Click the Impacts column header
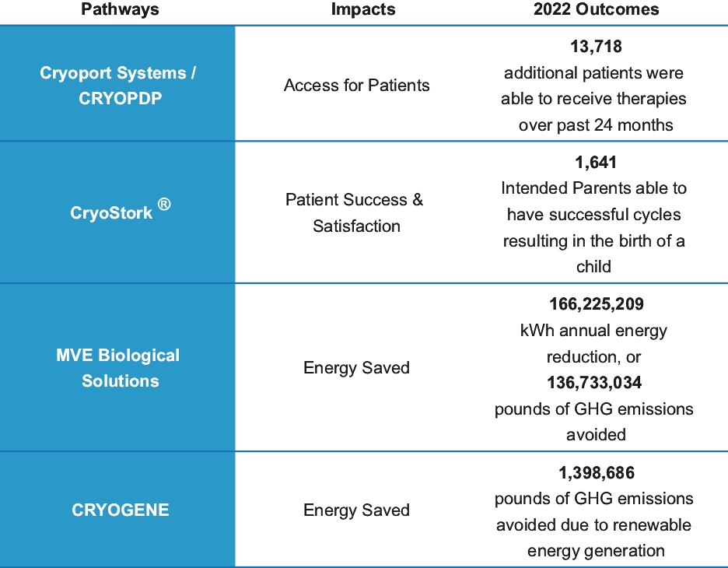This screenshot has width=728, height=568. pos(363,10)
